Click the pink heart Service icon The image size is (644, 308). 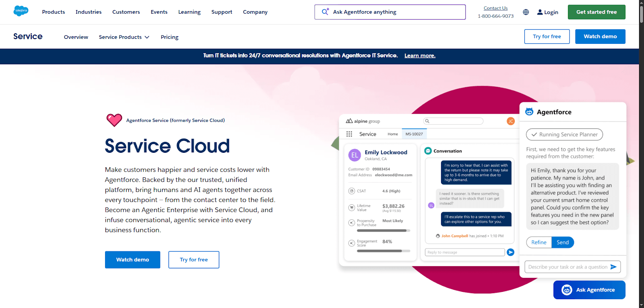(114, 120)
